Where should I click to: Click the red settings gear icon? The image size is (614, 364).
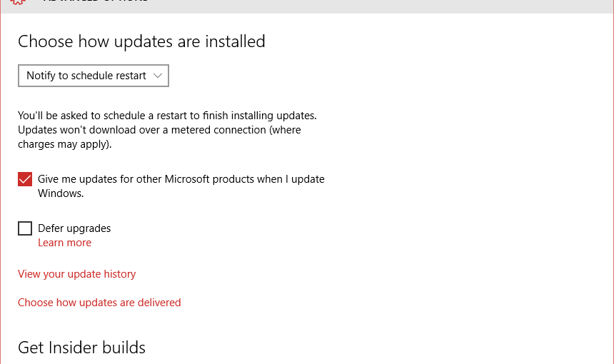pos(18,2)
